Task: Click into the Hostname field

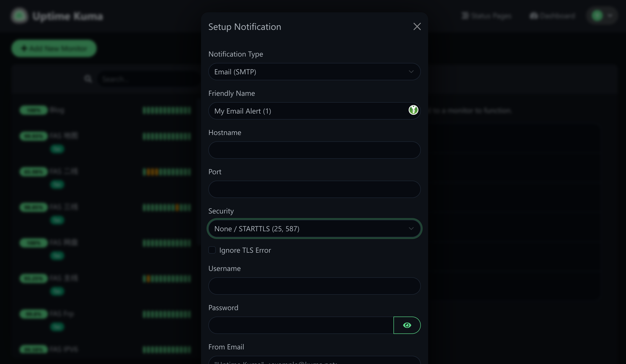Action: pos(314,150)
